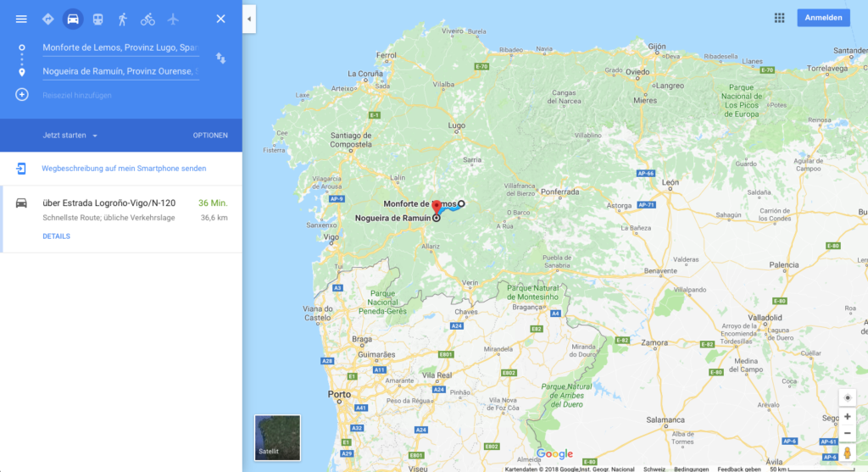Open the Google apps grid
The image size is (868, 472).
(x=779, y=18)
